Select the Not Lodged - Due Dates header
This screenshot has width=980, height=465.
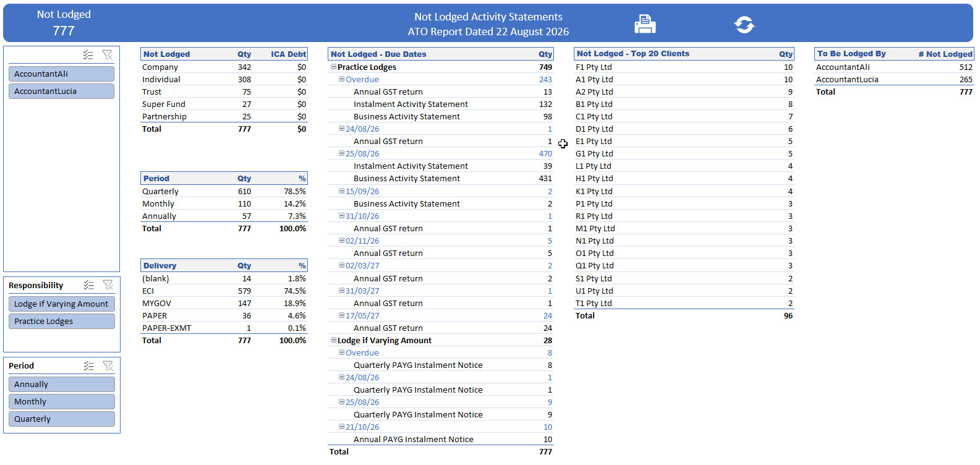click(378, 54)
